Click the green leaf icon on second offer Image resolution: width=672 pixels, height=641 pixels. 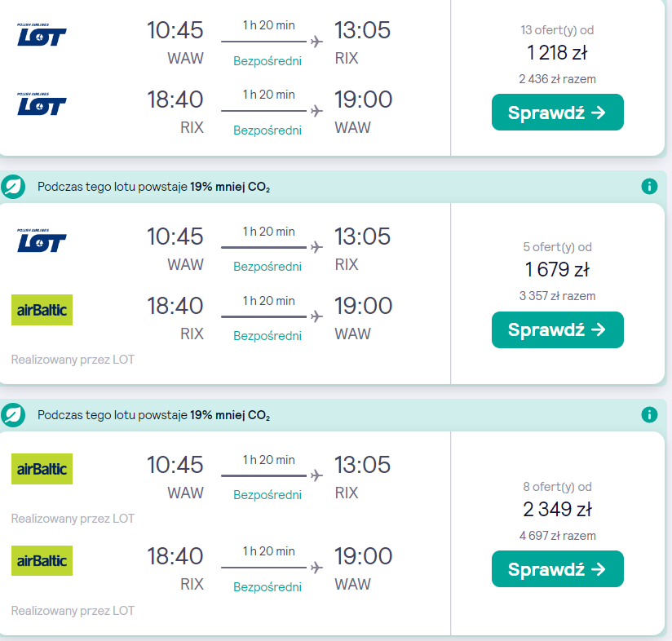[14, 187]
